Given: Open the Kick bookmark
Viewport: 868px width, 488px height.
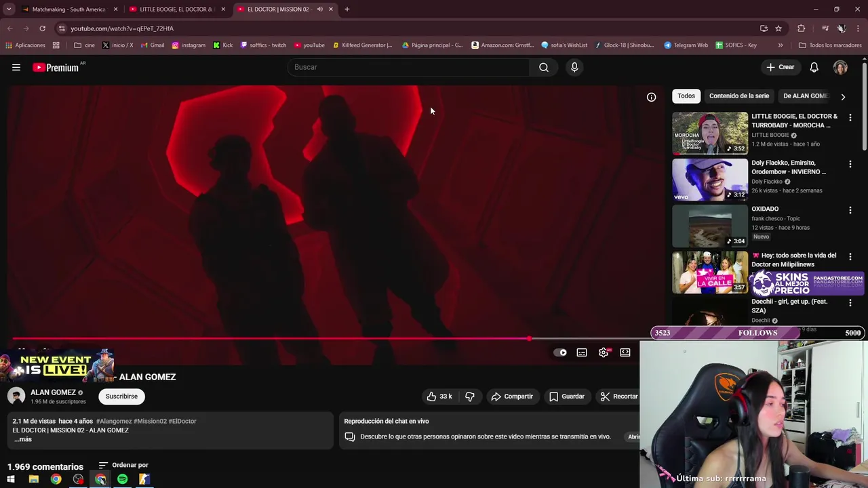Looking at the screenshot, I should point(222,45).
